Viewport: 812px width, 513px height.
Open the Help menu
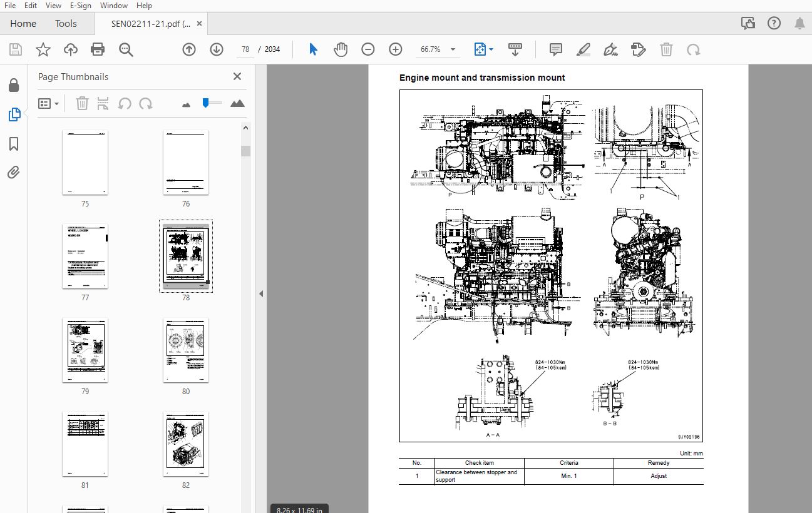tap(144, 6)
